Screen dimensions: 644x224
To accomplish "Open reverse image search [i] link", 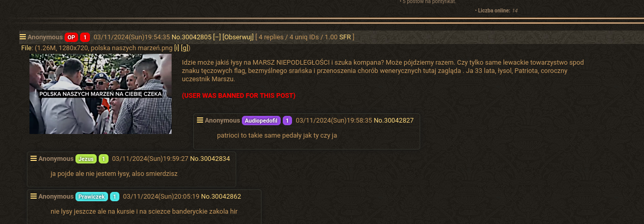I will (177, 48).
